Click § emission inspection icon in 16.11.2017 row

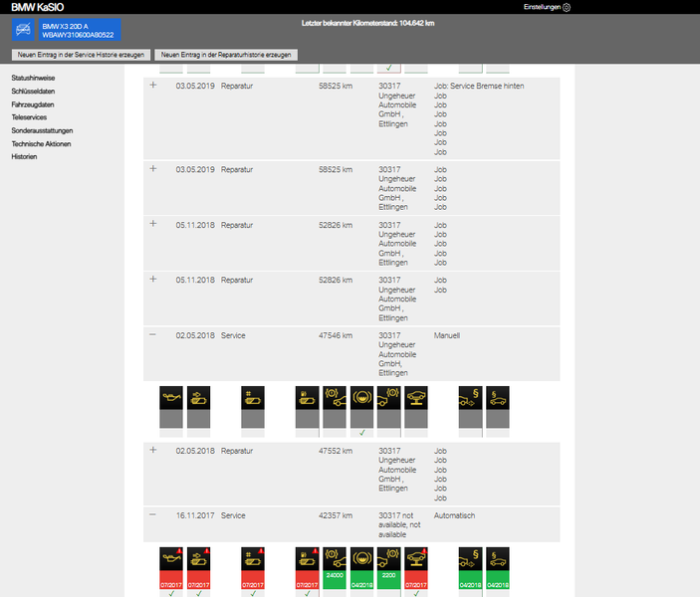471,558
